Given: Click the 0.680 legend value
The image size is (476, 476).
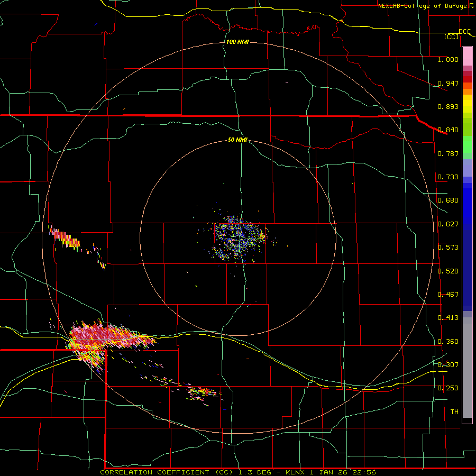Looking at the screenshot, I should [448, 200].
